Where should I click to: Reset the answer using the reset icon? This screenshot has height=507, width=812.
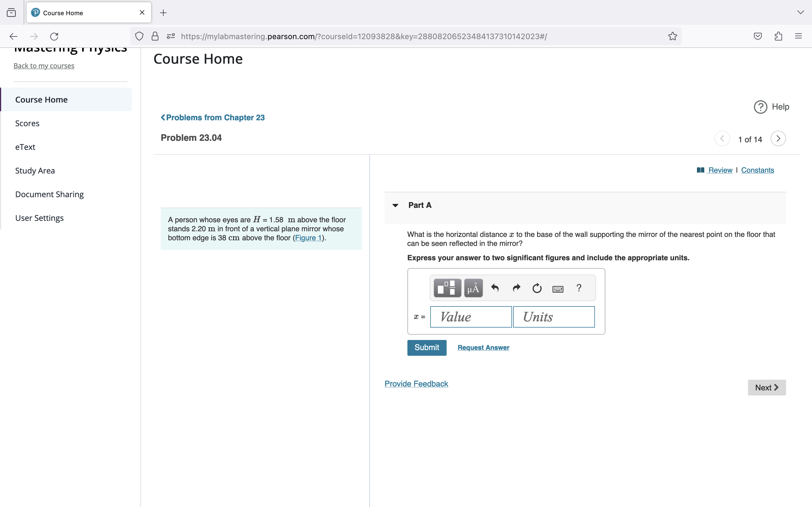pos(537,288)
